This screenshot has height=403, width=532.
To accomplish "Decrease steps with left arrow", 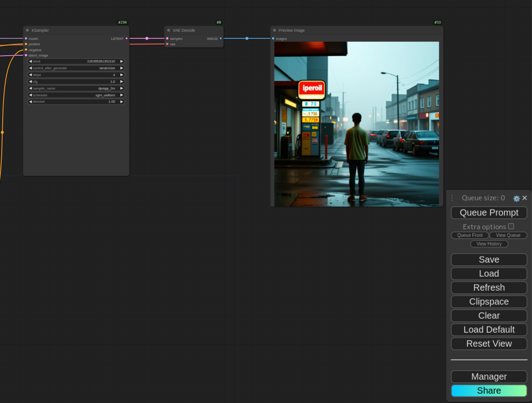I will (x=30, y=75).
